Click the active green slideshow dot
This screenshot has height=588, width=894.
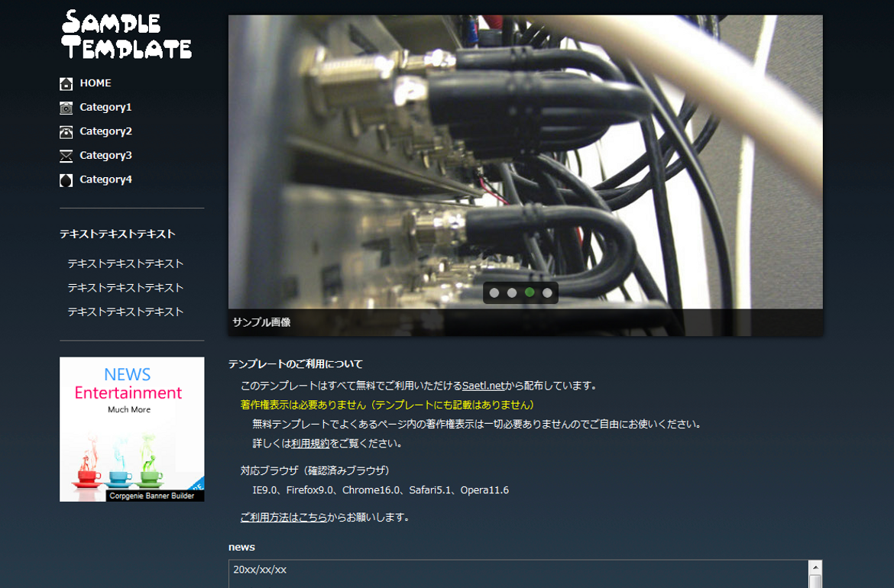530,292
